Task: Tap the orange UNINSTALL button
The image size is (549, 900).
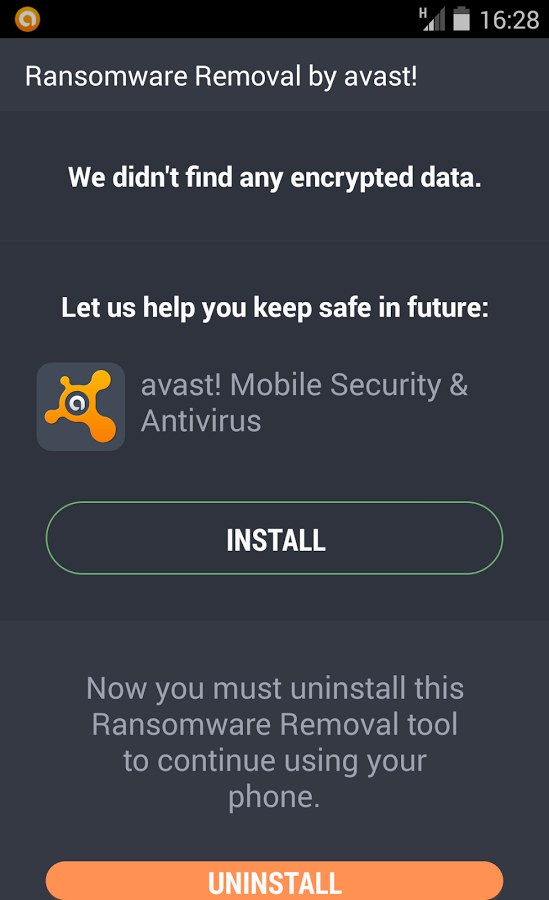Action: click(x=274, y=880)
